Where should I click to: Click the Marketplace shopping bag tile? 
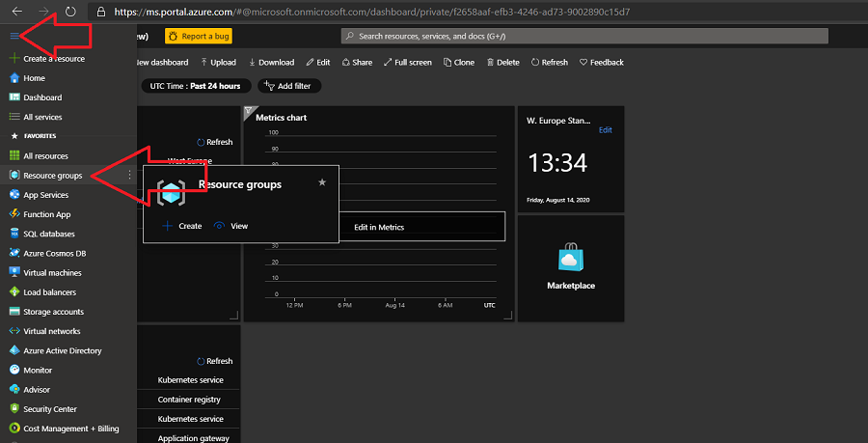coord(570,260)
